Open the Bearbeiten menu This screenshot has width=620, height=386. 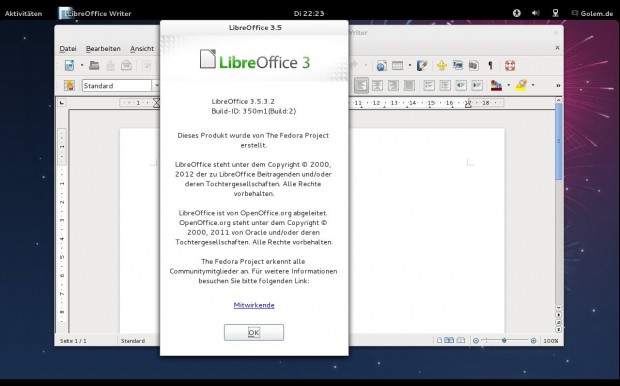[x=103, y=49]
